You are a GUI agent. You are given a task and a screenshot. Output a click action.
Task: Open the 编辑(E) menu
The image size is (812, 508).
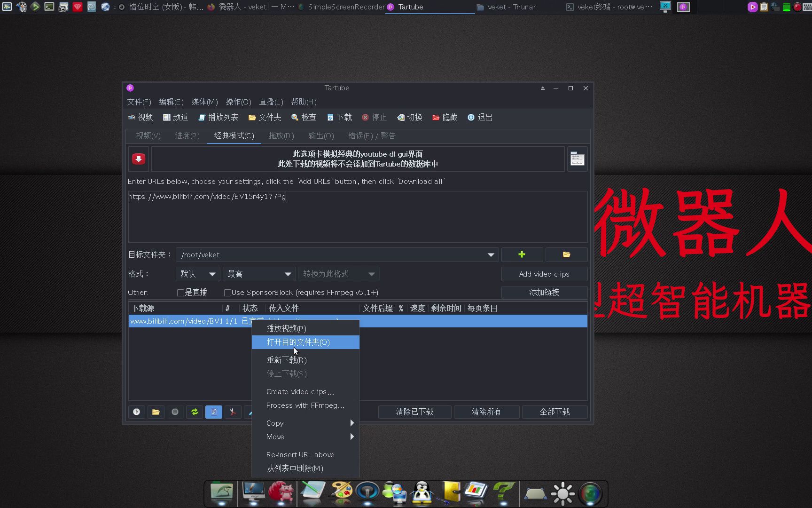(171, 102)
